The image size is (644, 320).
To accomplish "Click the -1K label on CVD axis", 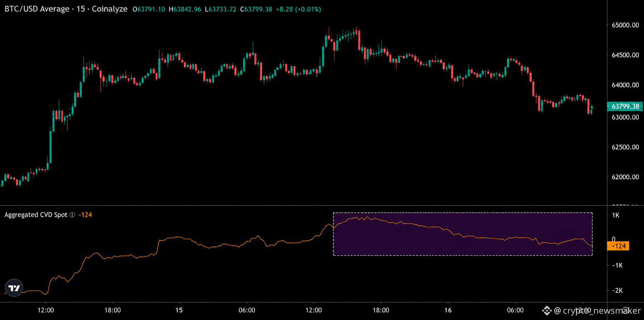I will pyautogui.click(x=617, y=265).
